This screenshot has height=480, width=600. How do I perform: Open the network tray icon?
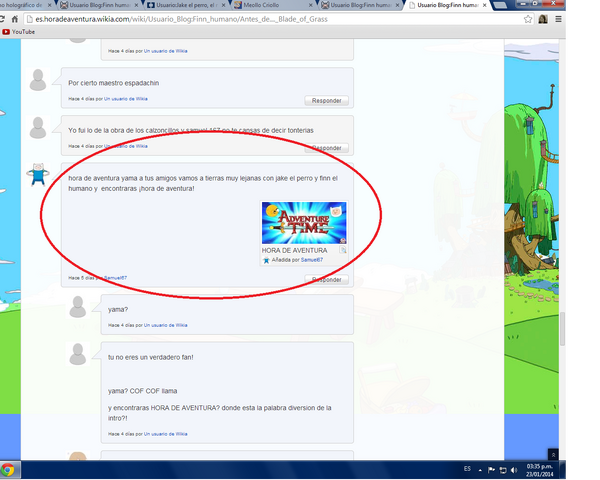[503, 470]
